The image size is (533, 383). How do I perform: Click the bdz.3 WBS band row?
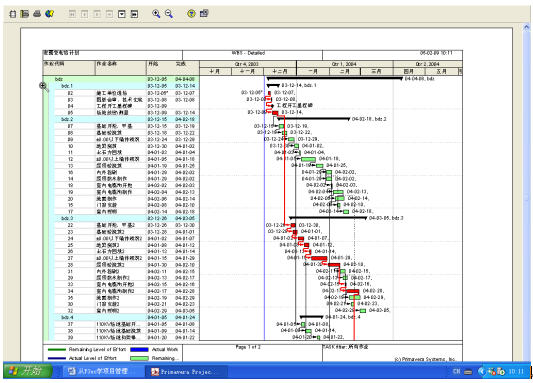point(127,218)
